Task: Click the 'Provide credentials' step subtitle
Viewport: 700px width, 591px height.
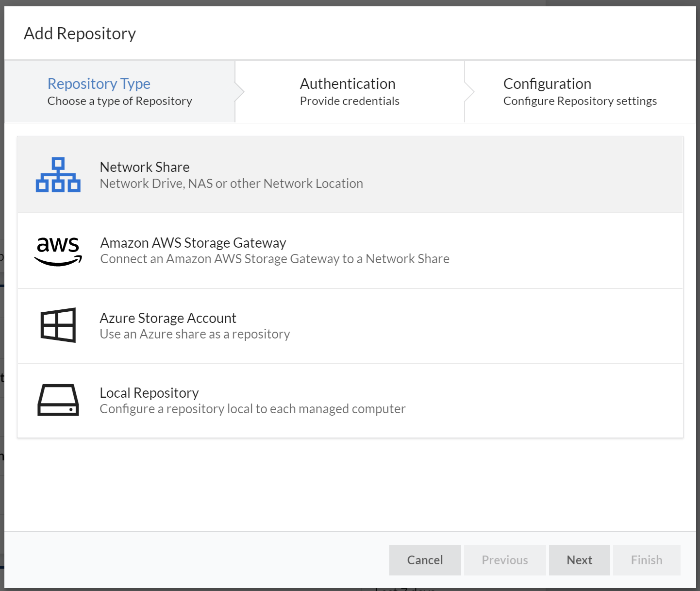Action: coord(349,101)
